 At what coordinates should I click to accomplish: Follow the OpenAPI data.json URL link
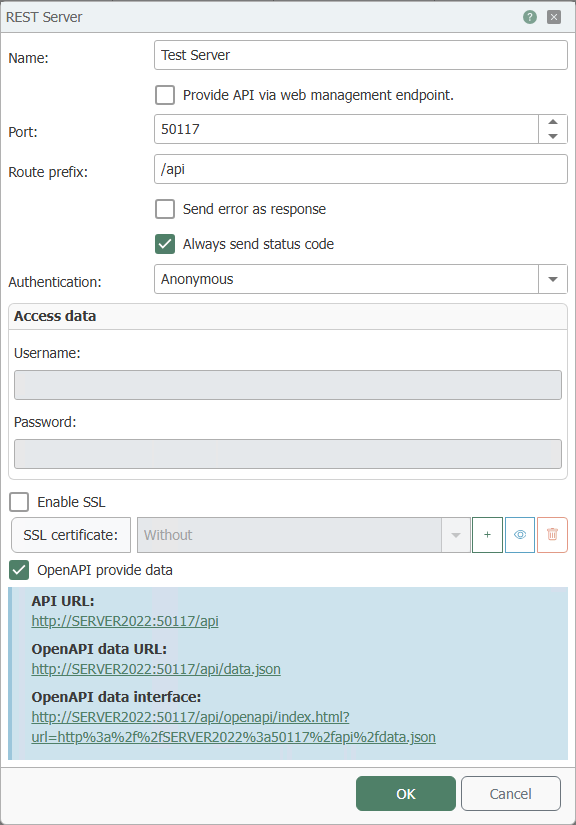[156, 669]
